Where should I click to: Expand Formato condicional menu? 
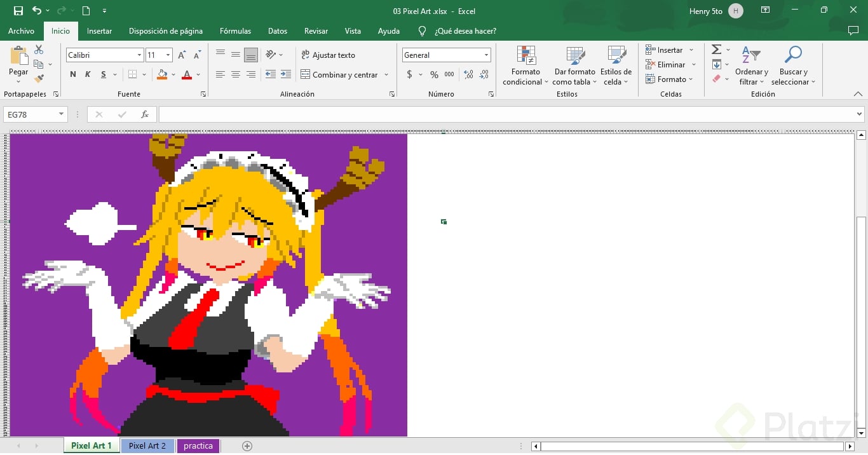pyautogui.click(x=526, y=65)
